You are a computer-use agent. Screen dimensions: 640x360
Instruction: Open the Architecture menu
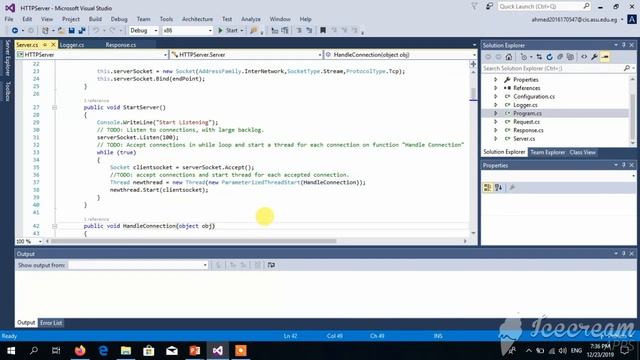click(198, 19)
